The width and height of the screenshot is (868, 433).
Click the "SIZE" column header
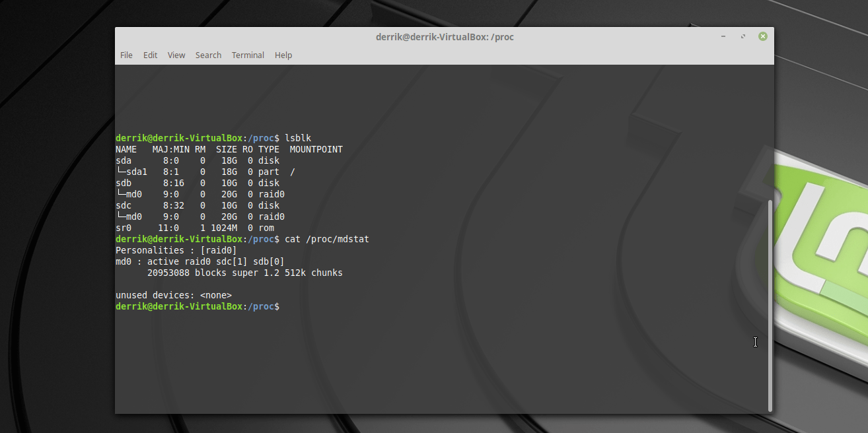pos(227,149)
